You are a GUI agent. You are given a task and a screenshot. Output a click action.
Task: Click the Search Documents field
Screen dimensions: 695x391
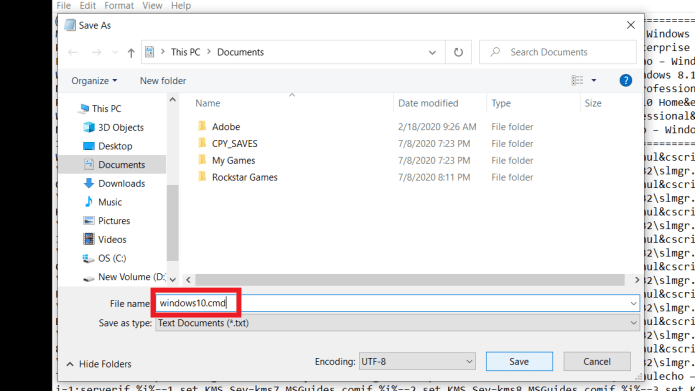[558, 52]
